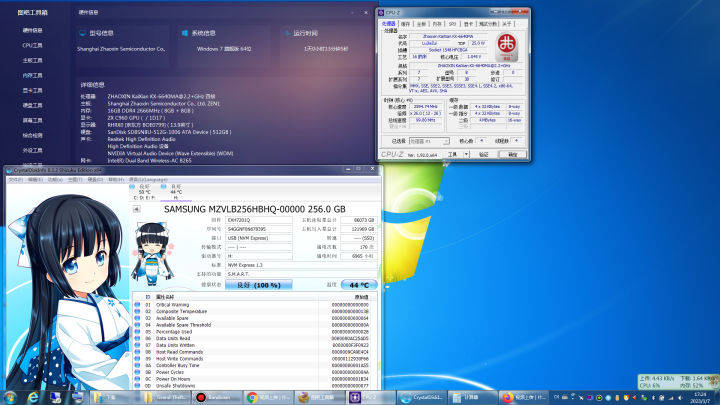
Task: Click the status circle for 07 Data Units Written
Action: tap(137, 345)
